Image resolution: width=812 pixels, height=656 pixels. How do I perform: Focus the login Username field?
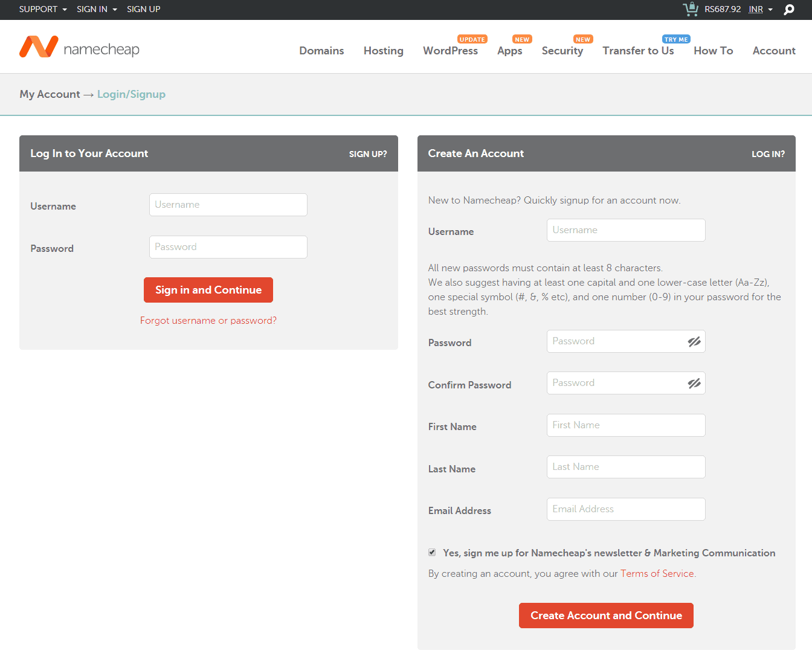click(x=228, y=205)
